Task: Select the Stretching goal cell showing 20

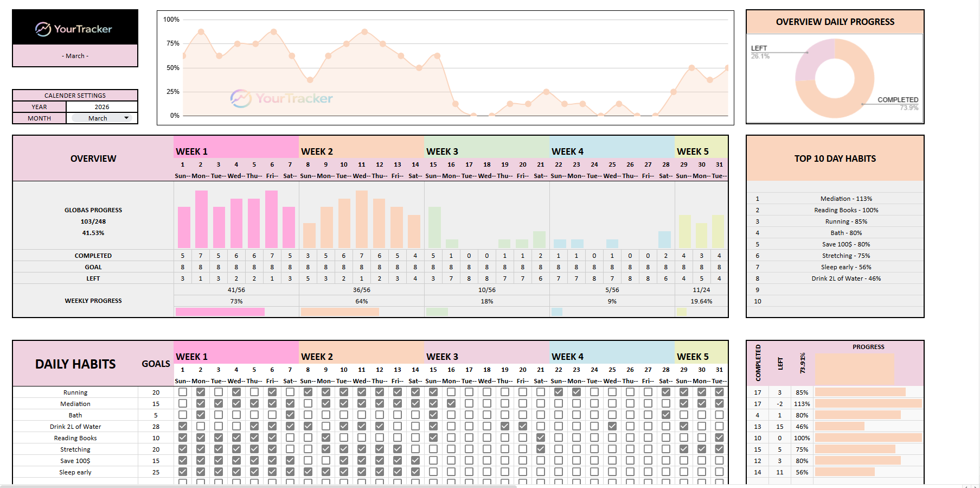Action: pyautogui.click(x=156, y=449)
